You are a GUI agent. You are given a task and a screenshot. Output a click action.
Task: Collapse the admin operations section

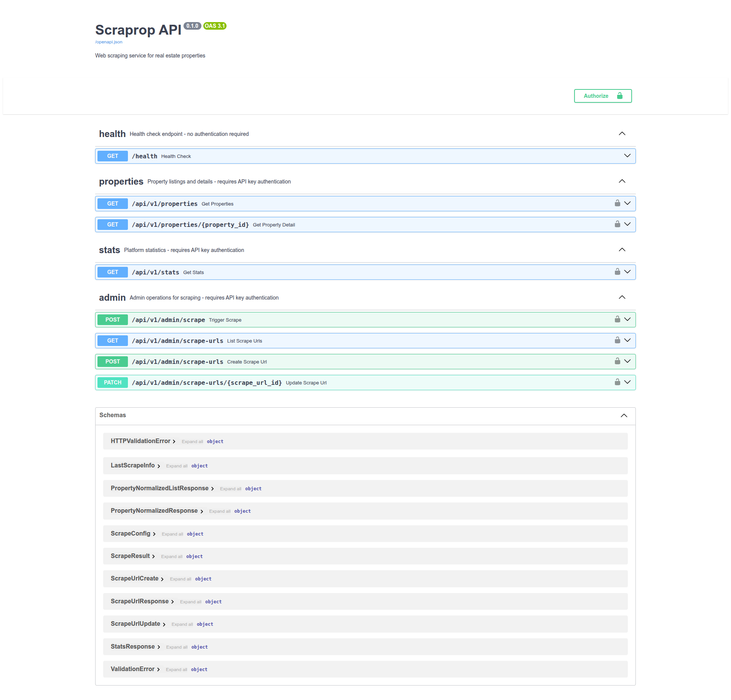tap(622, 297)
